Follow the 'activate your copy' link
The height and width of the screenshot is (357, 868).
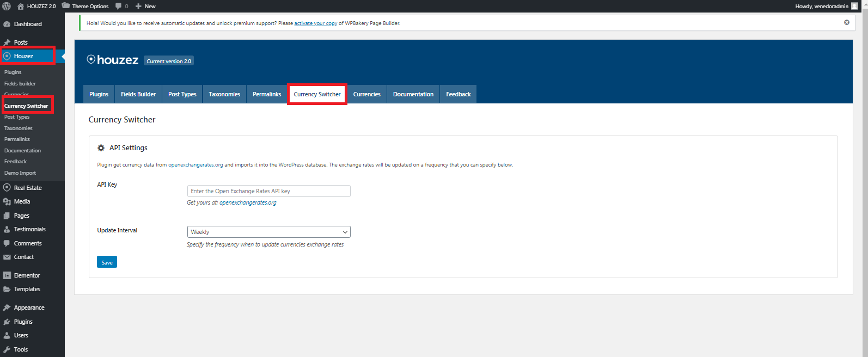pyautogui.click(x=316, y=23)
